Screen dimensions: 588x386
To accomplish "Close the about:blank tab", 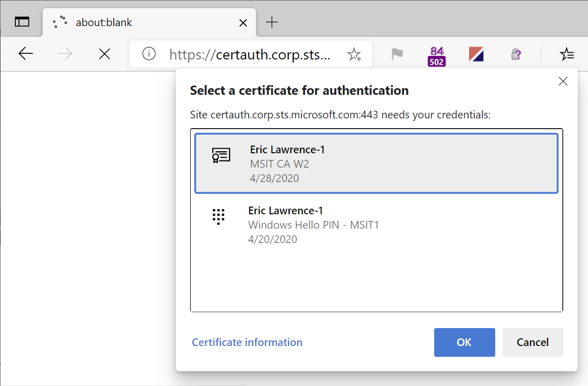I will coord(243,23).
